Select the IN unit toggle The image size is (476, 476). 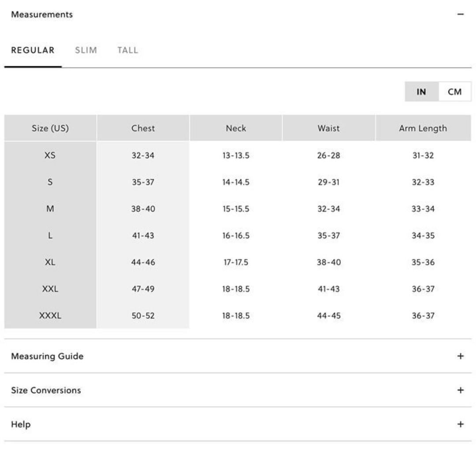[422, 92]
